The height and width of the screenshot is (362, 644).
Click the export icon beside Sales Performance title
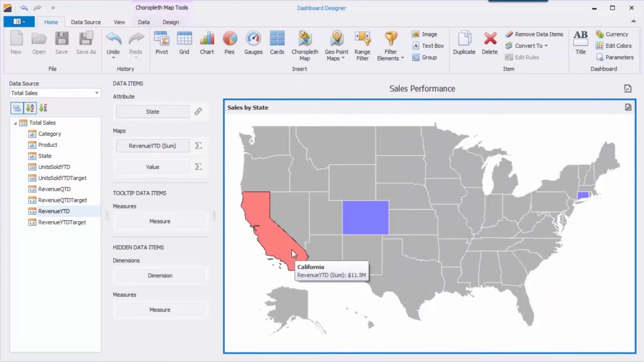(627, 88)
